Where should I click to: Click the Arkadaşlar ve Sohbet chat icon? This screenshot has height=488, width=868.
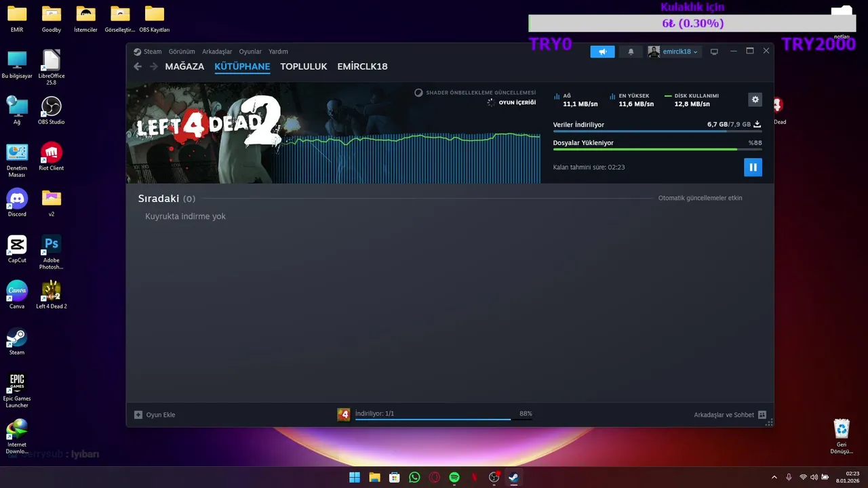[x=762, y=415]
